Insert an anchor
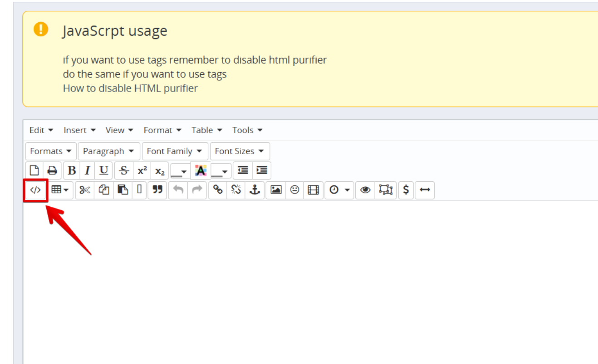598x364 pixels. (x=255, y=190)
